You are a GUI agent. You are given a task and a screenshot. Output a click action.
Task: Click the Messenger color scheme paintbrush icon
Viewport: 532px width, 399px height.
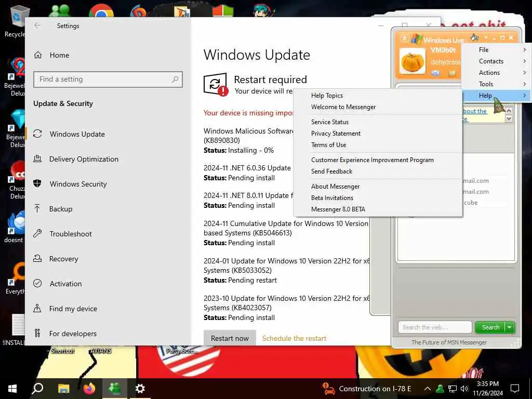pos(474,37)
